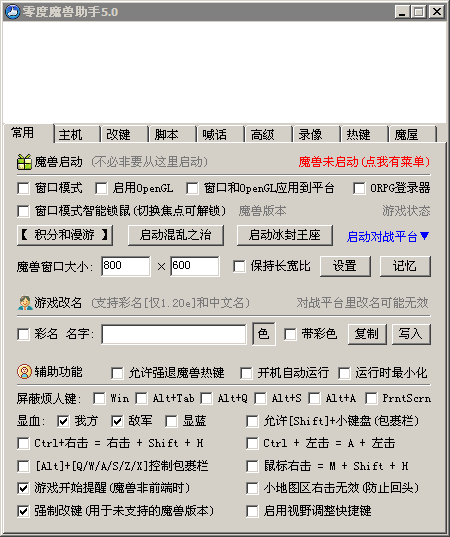Enable 窗口模式 checkbox

[23, 188]
